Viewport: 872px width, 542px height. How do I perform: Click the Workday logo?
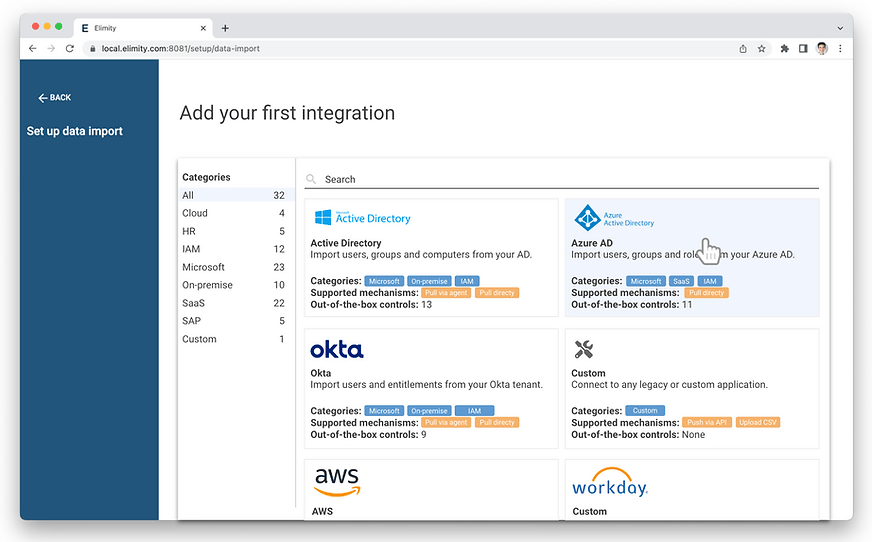click(610, 482)
